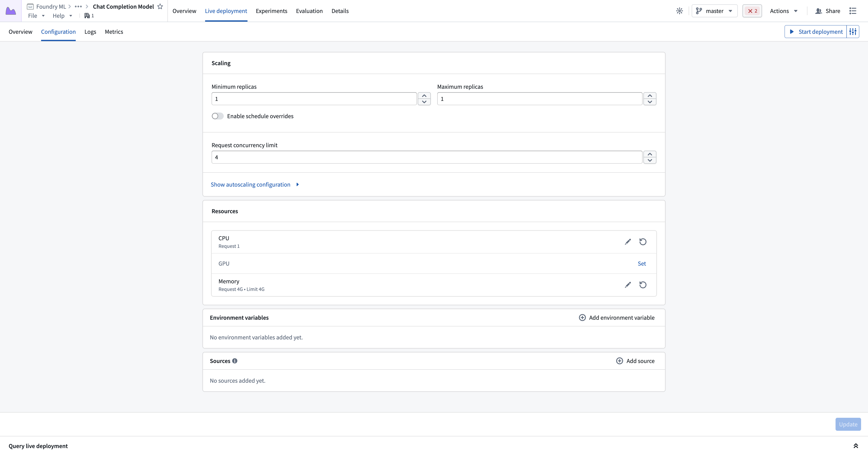The width and height of the screenshot is (868, 455).
Task: Open the settings gear icon in header
Action: [x=679, y=11]
